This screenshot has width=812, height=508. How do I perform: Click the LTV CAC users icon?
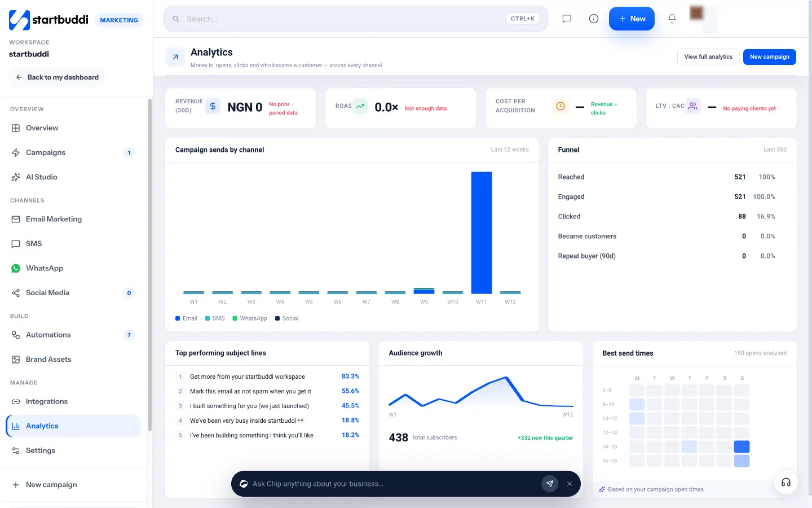pyautogui.click(x=693, y=106)
